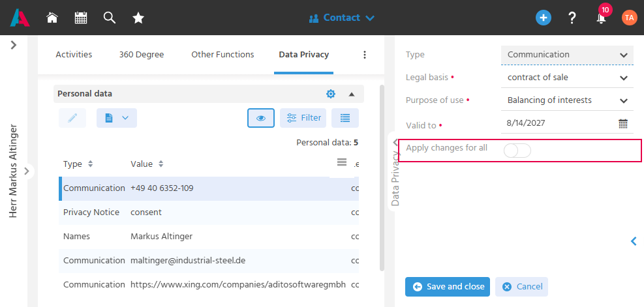Click the Cancel button
Viewport: 644px width, 307px height.
[x=521, y=287]
